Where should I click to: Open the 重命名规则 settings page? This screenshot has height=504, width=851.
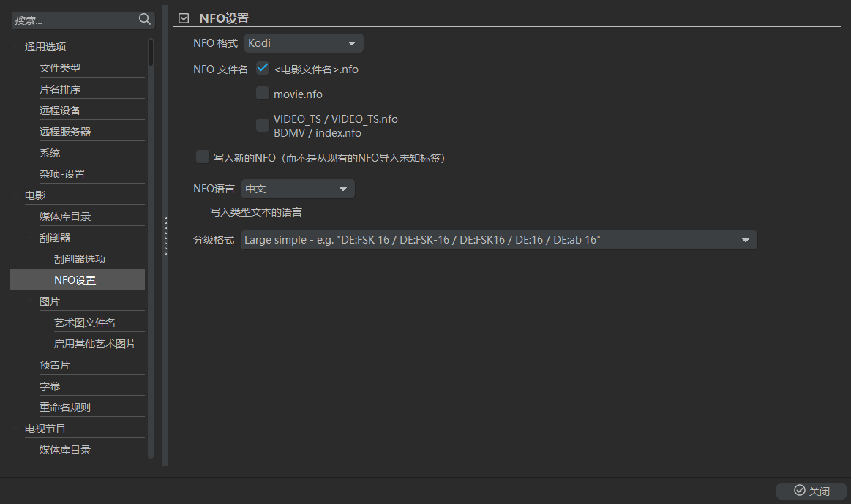click(65, 407)
